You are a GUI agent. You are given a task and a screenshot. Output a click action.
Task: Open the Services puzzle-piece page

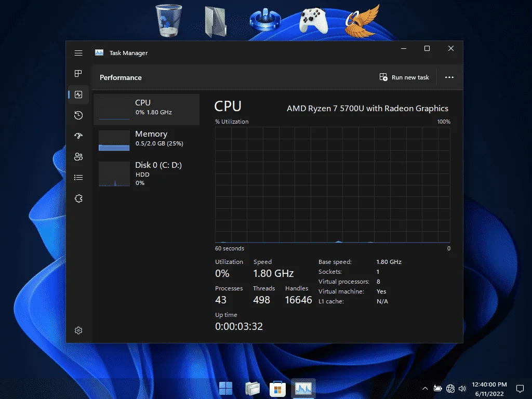(x=78, y=198)
